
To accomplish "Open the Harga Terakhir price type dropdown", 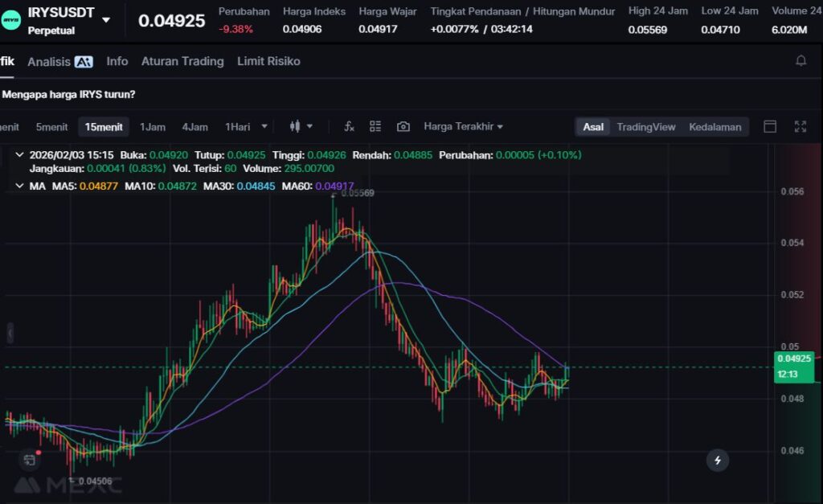I will [x=463, y=127].
